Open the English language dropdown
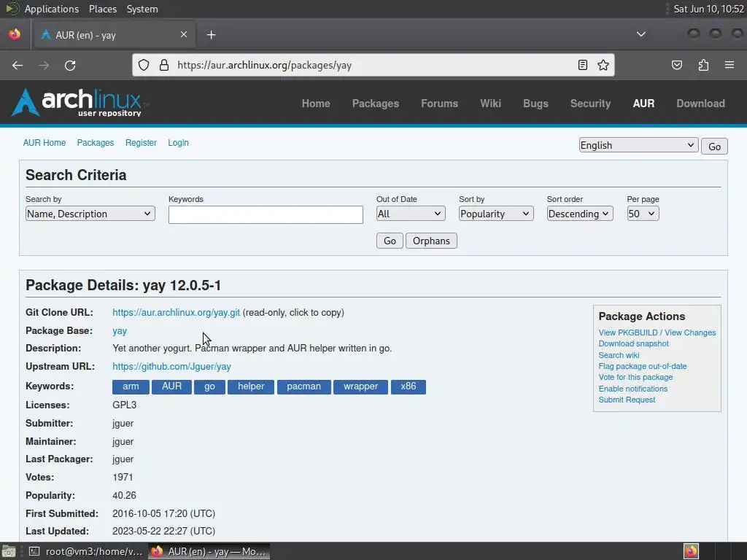This screenshot has height=560, width=747. (638, 145)
